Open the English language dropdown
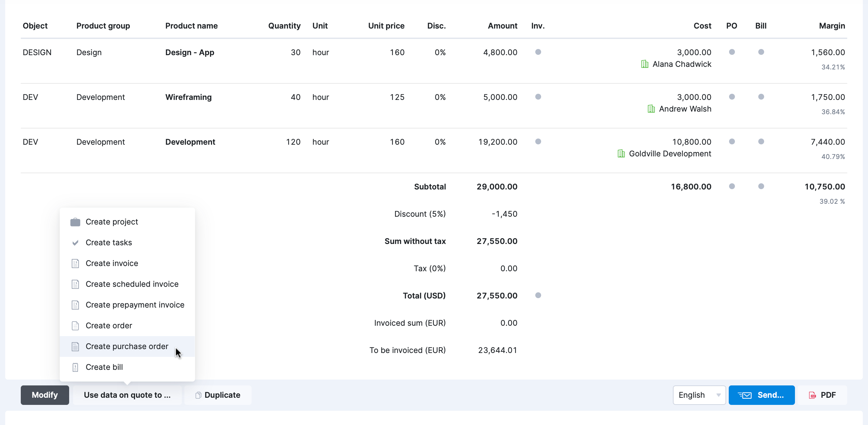This screenshot has width=868, height=425. tap(699, 395)
